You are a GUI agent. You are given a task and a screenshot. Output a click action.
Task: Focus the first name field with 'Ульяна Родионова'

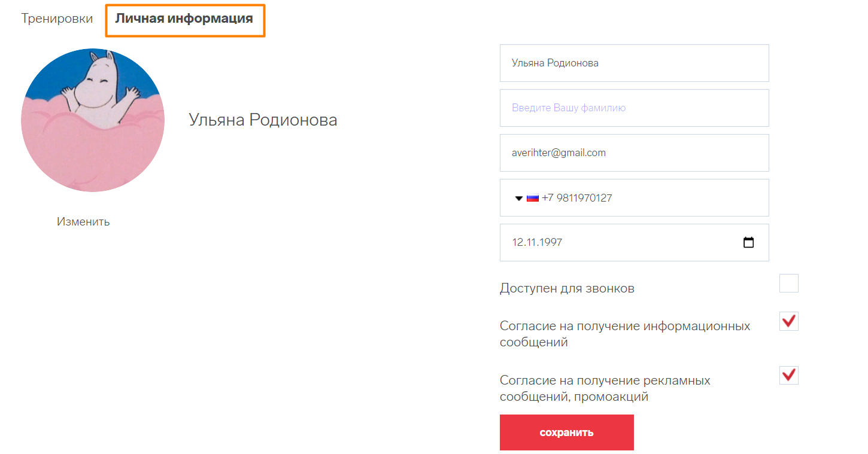click(x=634, y=63)
